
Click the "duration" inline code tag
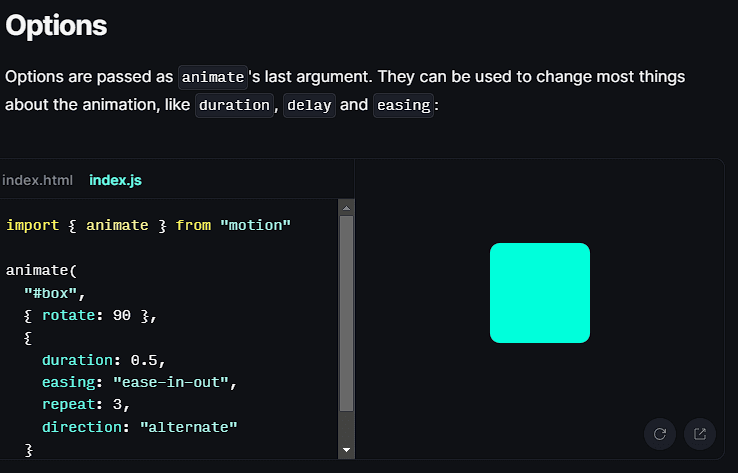(x=234, y=105)
